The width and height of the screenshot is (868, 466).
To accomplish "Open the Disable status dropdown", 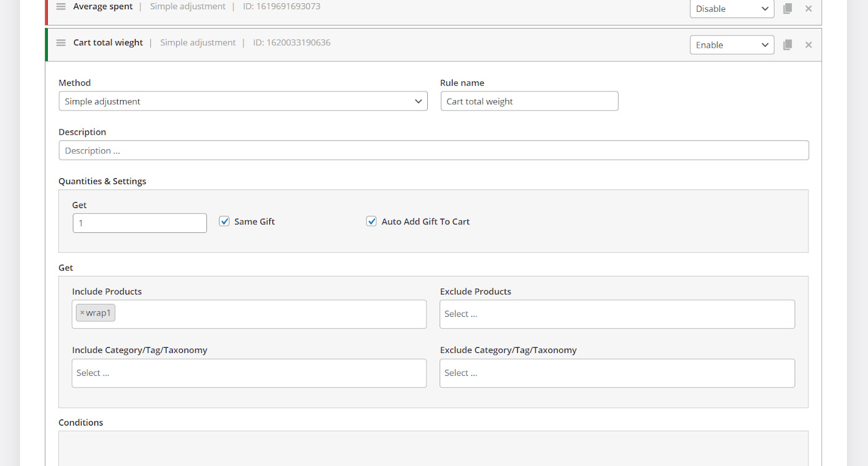I will (731, 9).
